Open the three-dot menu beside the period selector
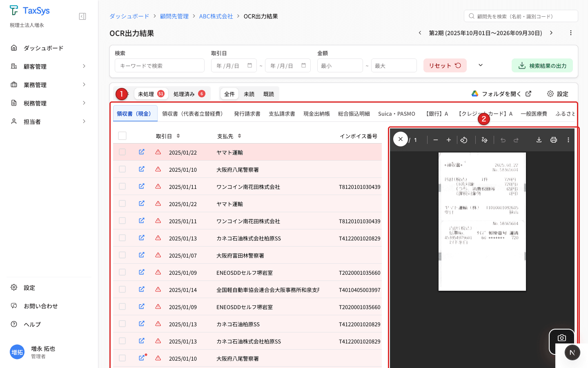Viewport: 588px width, 368px height. 571,33
